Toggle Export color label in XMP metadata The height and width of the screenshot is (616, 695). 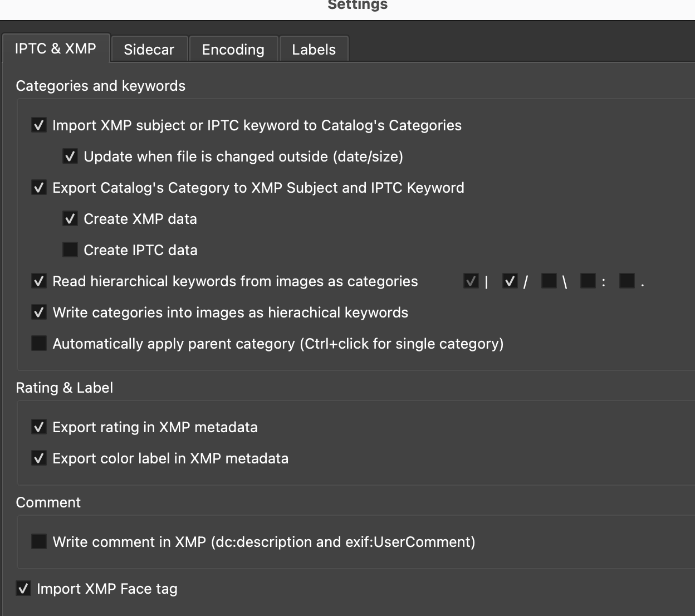[x=39, y=458]
